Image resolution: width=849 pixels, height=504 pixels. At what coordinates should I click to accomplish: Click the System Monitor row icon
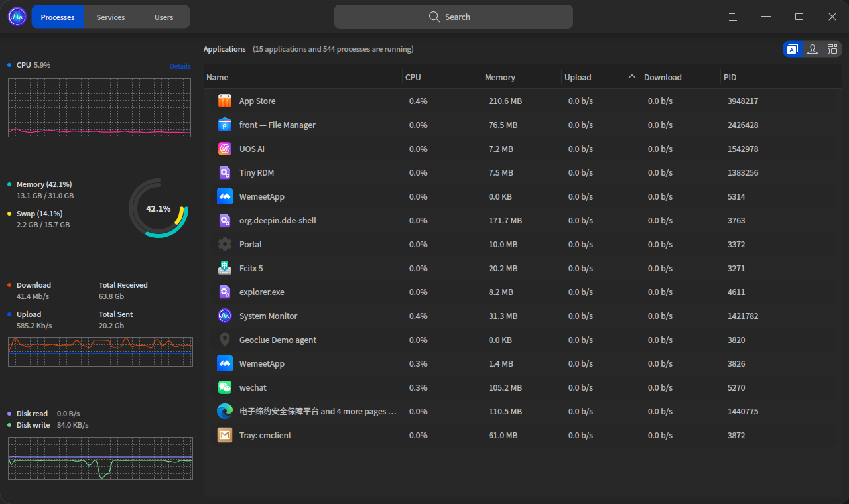[225, 316]
